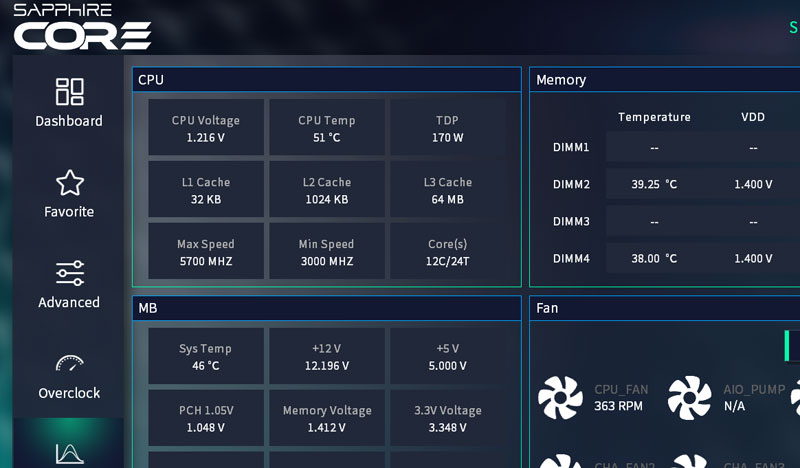Click the Core(s) 12C/24T tile
Viewport: 800px width, 468px height.
tap(447, 252)
